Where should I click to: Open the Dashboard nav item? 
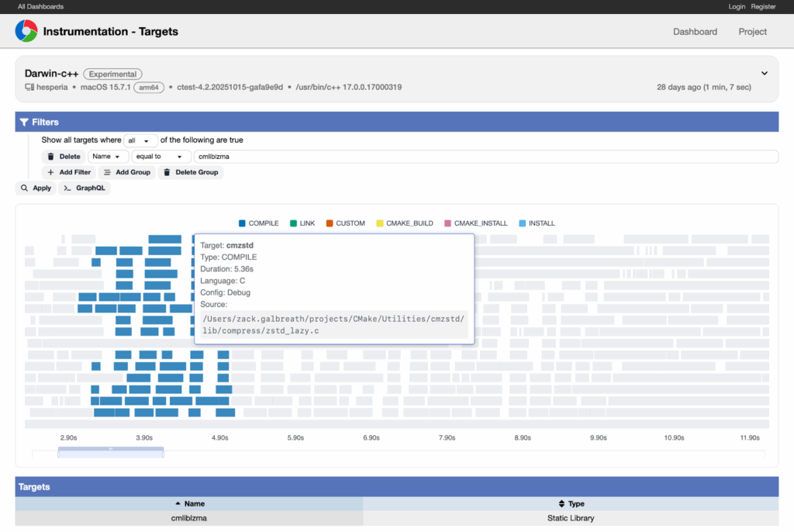click(695, 32)
